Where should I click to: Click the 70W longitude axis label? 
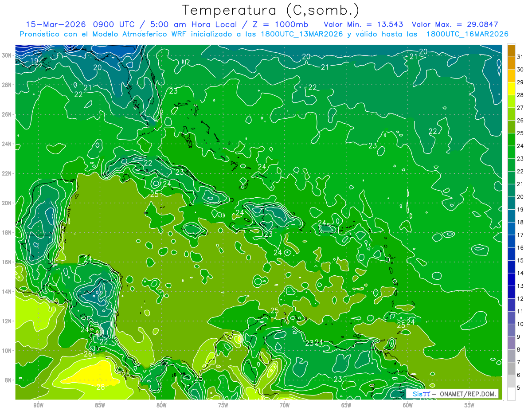click(285, 405)
